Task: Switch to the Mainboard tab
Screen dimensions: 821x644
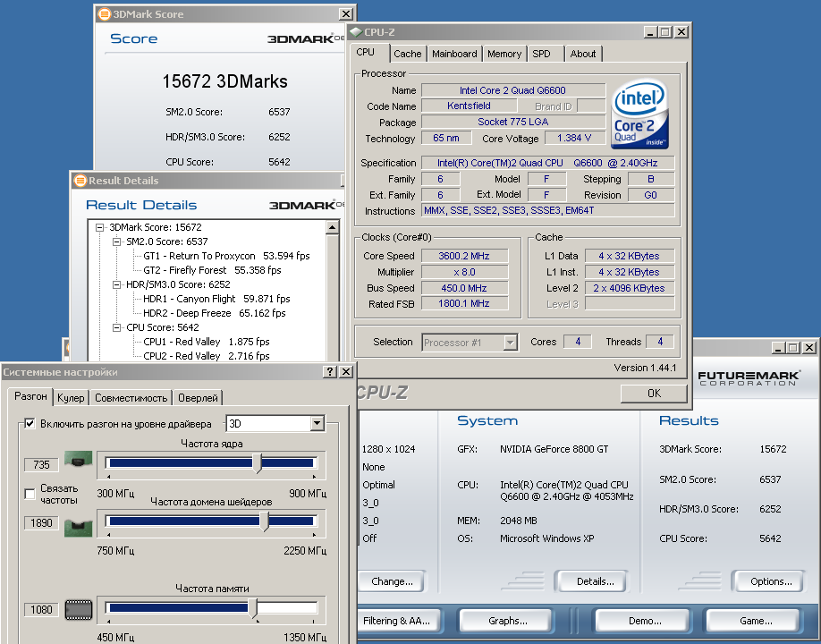Action: point(454,54)
